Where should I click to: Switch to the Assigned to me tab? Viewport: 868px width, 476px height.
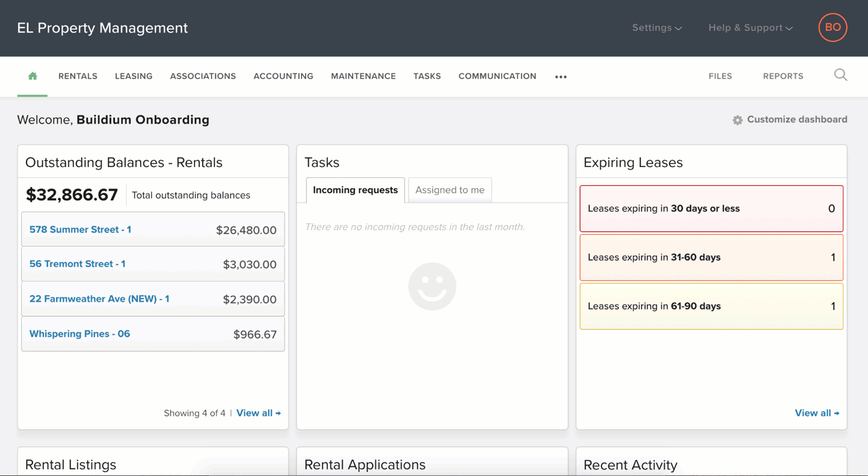pyautogui.click(x=450, y=190)
